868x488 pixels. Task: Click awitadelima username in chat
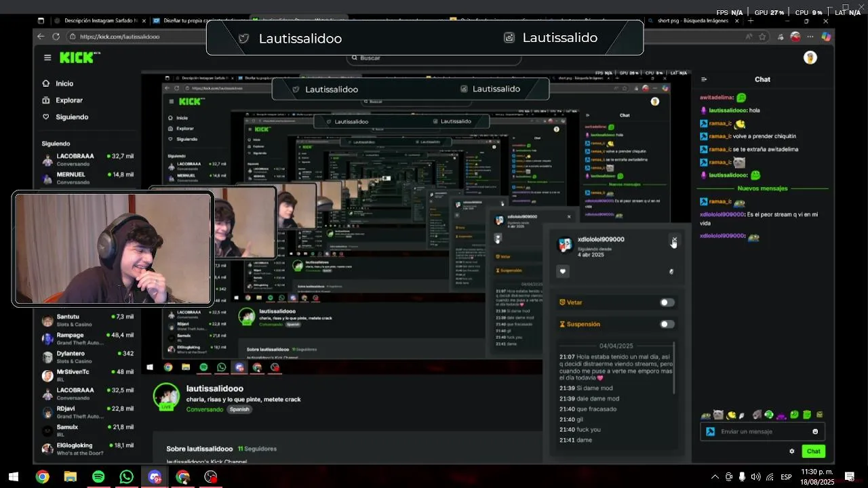(717, 98)
